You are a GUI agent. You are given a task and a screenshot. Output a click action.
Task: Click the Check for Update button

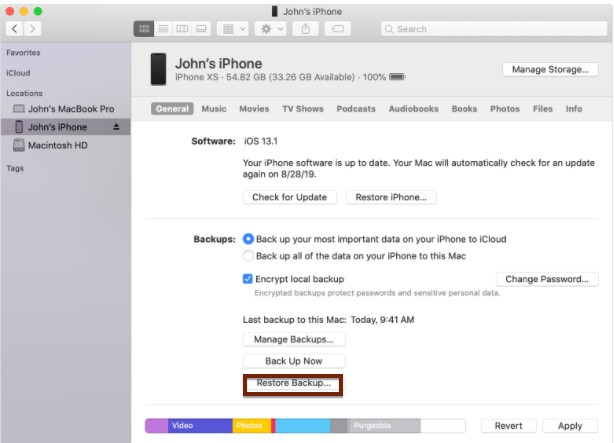click(x=289, y=197)
